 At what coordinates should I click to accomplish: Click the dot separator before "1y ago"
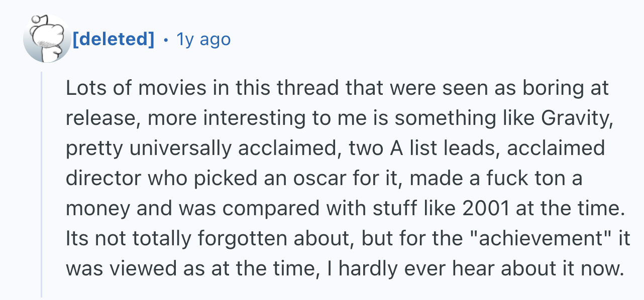pos(166,39)
